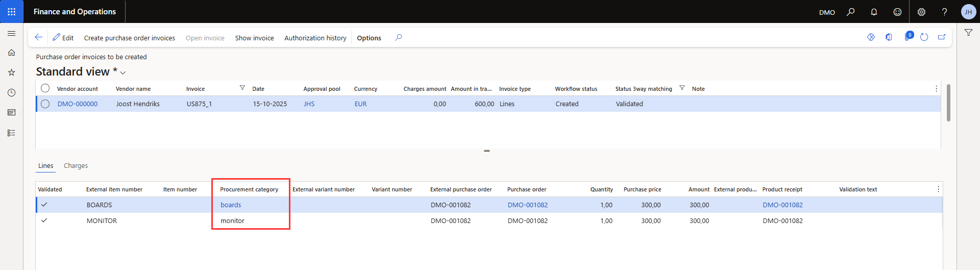Open the Options menu

tap(369, 38)
